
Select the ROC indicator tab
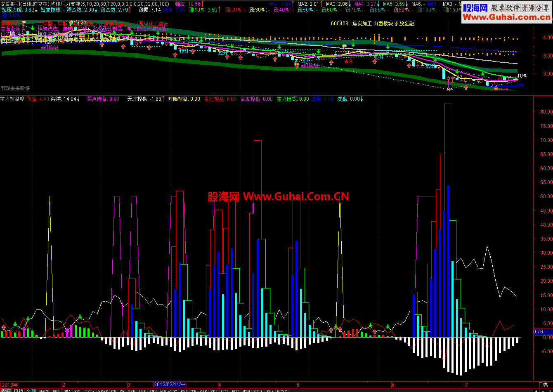coord(236,390)
